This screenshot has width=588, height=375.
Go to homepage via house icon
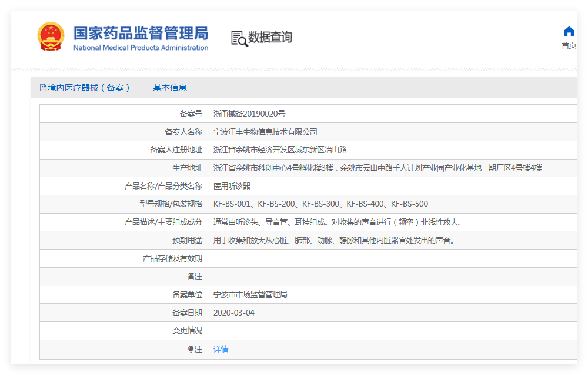coord(569,31)
